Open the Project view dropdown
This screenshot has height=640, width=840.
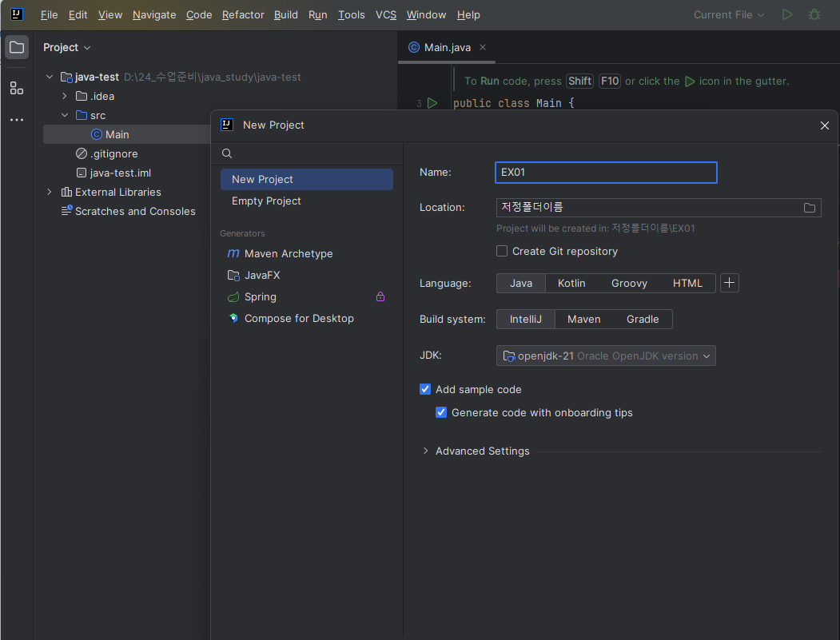pos(66,48)
